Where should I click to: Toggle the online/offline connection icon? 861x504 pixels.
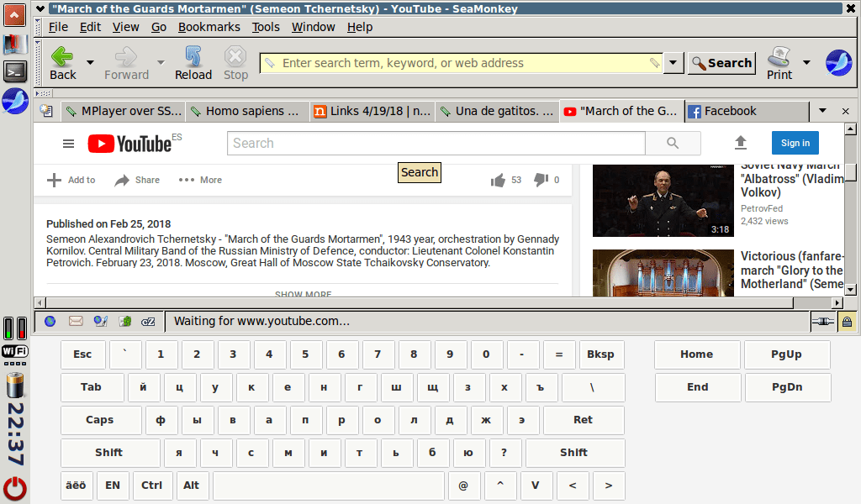coord(823,322)
